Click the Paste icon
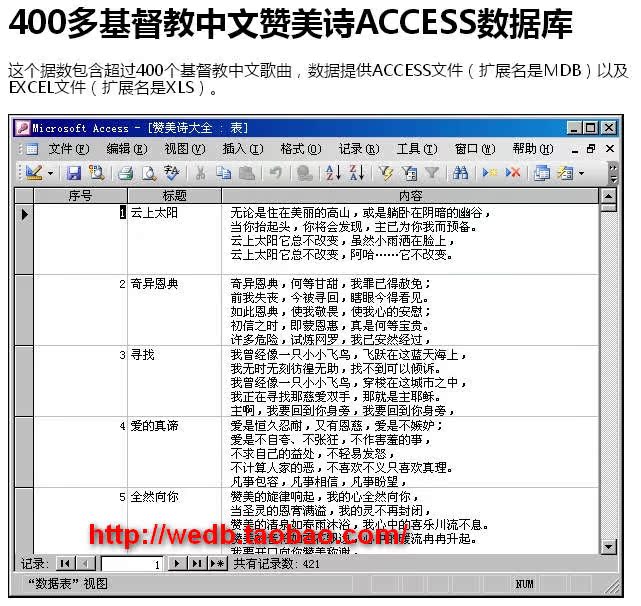Screen dimensions: 641x606 click(x=247, y=173)
